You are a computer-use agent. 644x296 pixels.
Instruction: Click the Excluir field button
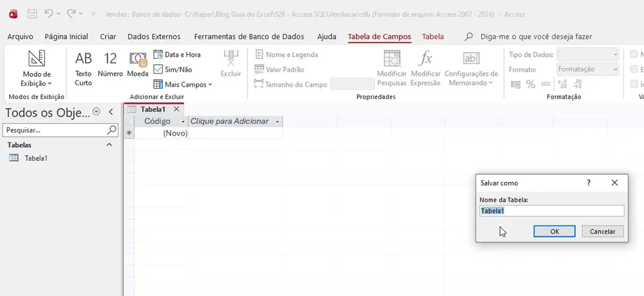pyautogui.click(x=231, y=64)
